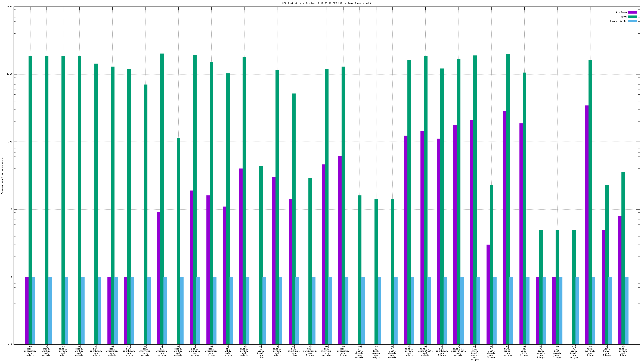Click the purple bar above psbl.surriel.com 1 hop
The image size is (644, 362).
(x=587, y=217)
